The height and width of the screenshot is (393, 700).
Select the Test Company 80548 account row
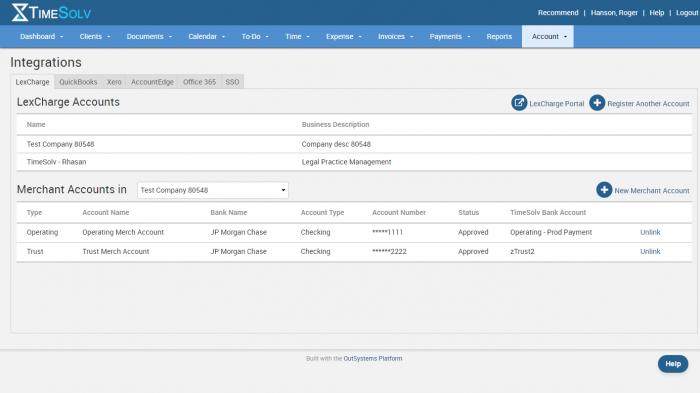[354, 144]
